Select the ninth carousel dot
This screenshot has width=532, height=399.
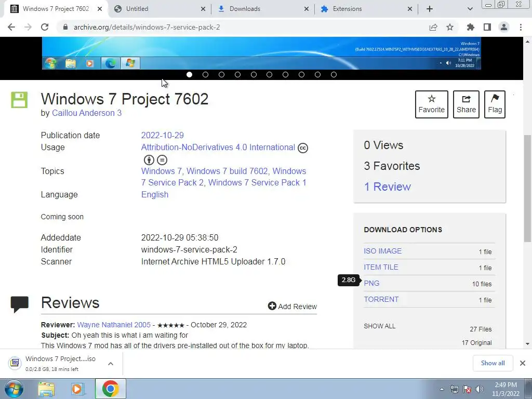click(317, 75)
